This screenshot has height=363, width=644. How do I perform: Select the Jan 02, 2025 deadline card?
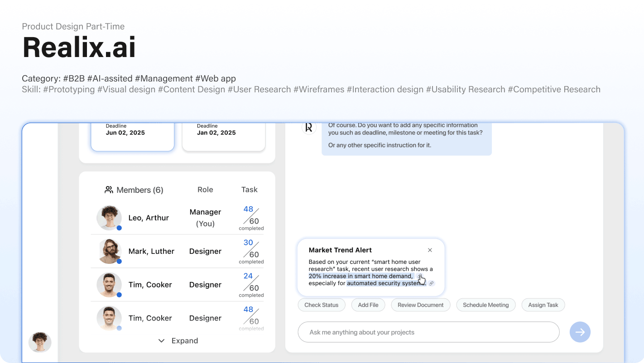pos(224,137)
